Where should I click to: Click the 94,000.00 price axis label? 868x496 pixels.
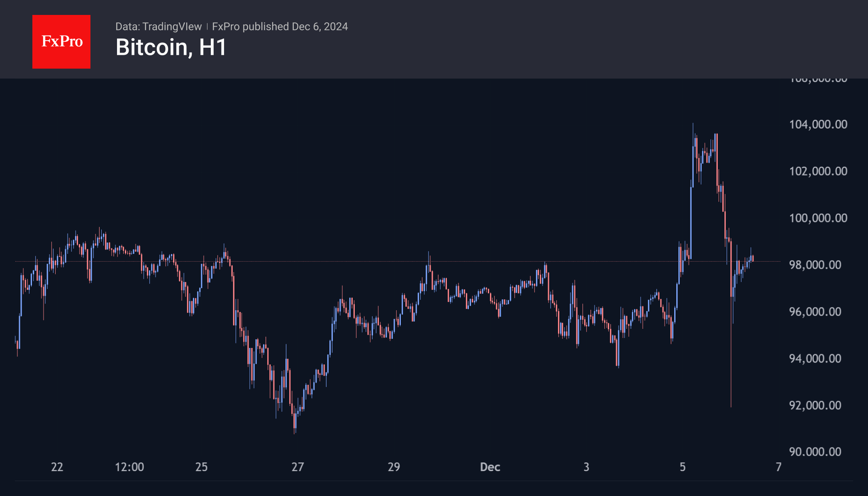point(815,359)
